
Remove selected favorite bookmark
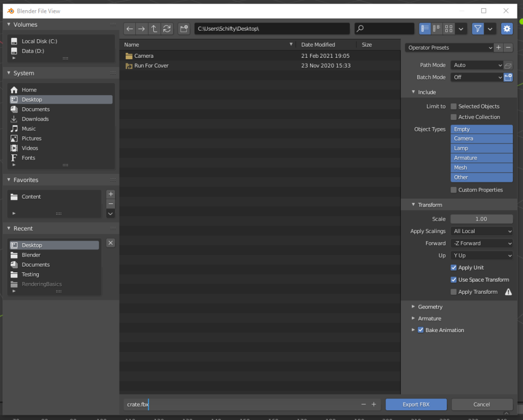pos(111,204)
